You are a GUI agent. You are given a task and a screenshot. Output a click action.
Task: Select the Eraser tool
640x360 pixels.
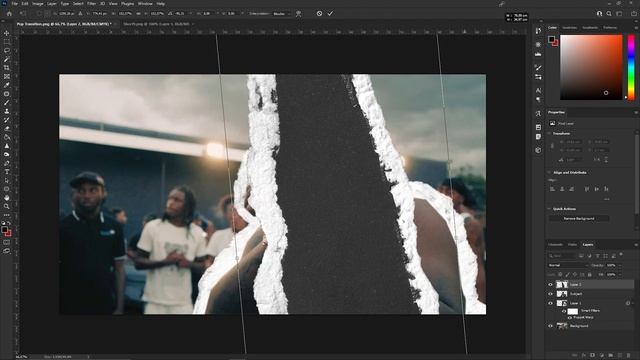pyautogui.click(x=7, y=129)
